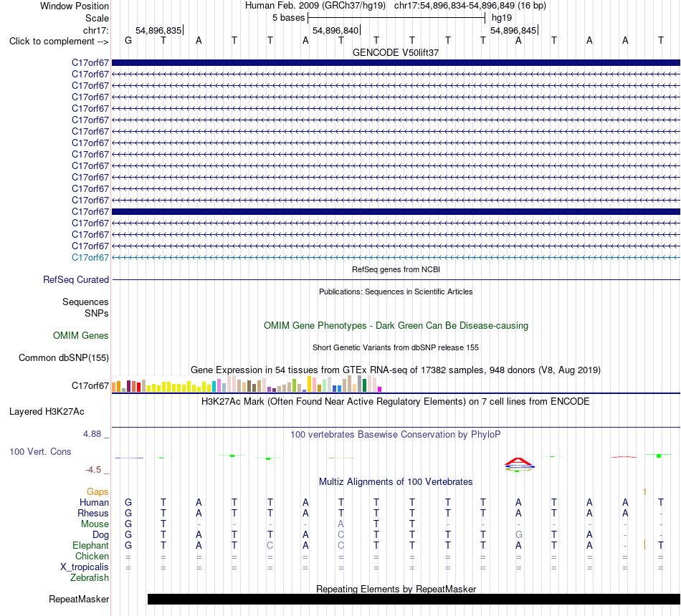
Task: Click the magenta bar at the end of the GTEx chart
Action: [380, 390]
